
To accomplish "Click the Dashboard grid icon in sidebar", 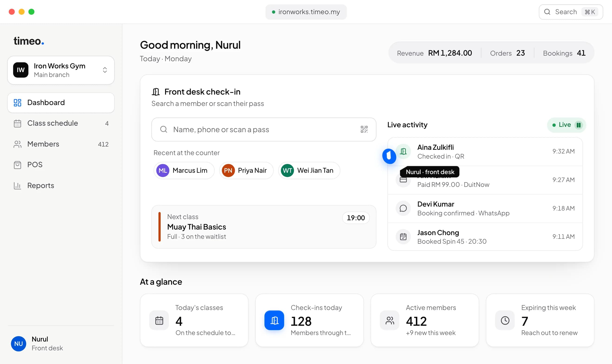I will coord(17,102).
